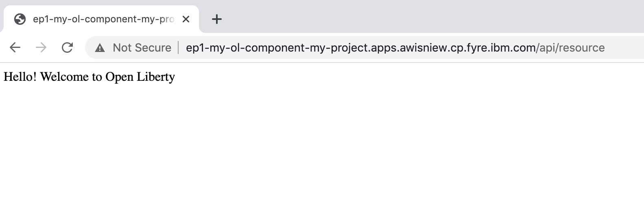Viewport: 644px width, 201px height.
Task: Click the "Not Secure" site info label
Action: [142, 48]
